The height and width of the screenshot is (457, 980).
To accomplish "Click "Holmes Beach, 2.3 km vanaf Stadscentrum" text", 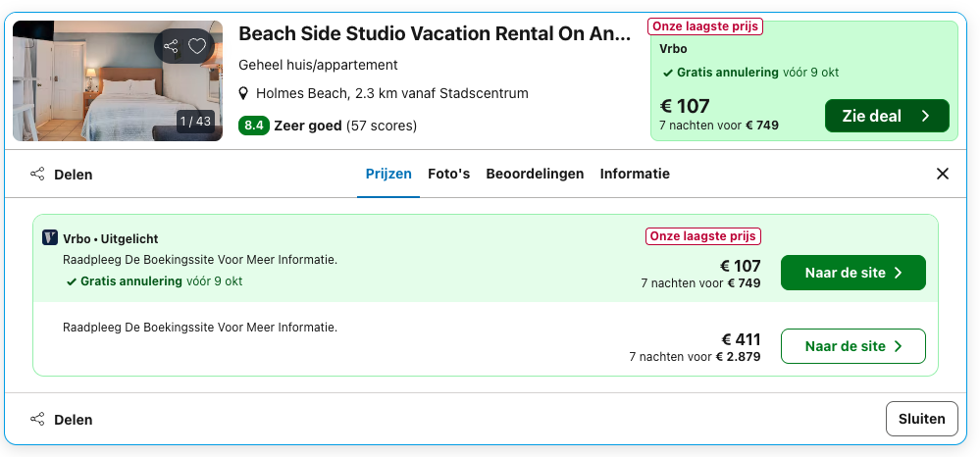I will click(391, 94).
